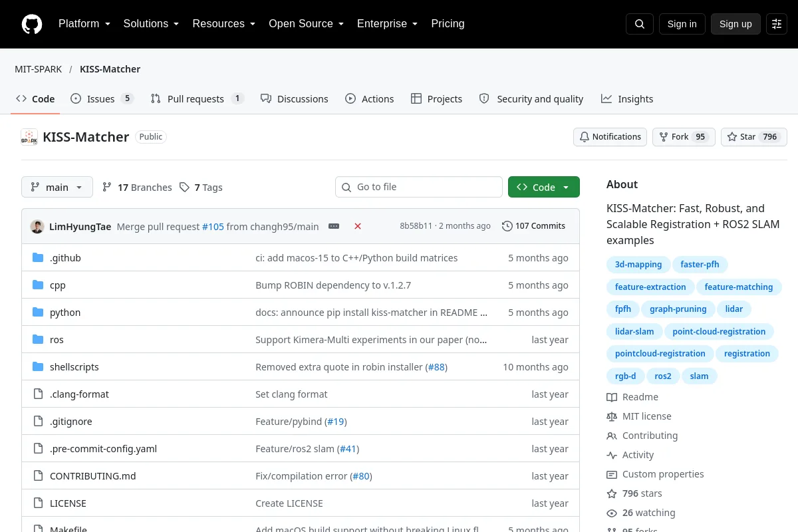Click the .pre-commit-config.yaml file icon
The height and width of the screenshot is (532, 798).
(x=38, y=448)
